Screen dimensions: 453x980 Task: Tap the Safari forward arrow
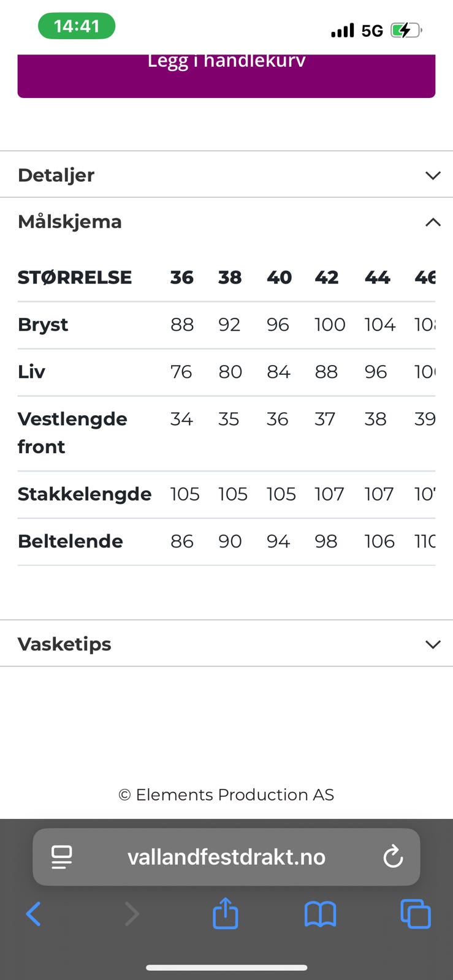131,914
